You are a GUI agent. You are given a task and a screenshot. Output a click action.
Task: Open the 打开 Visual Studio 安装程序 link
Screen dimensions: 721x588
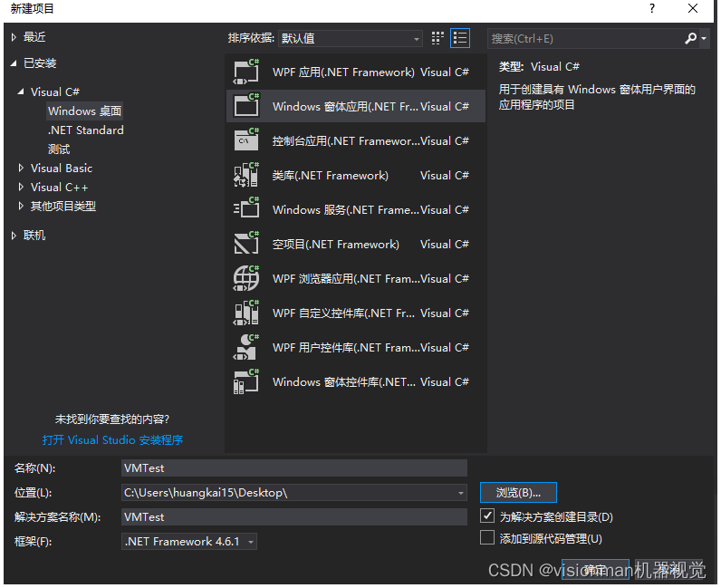[112, 440]
